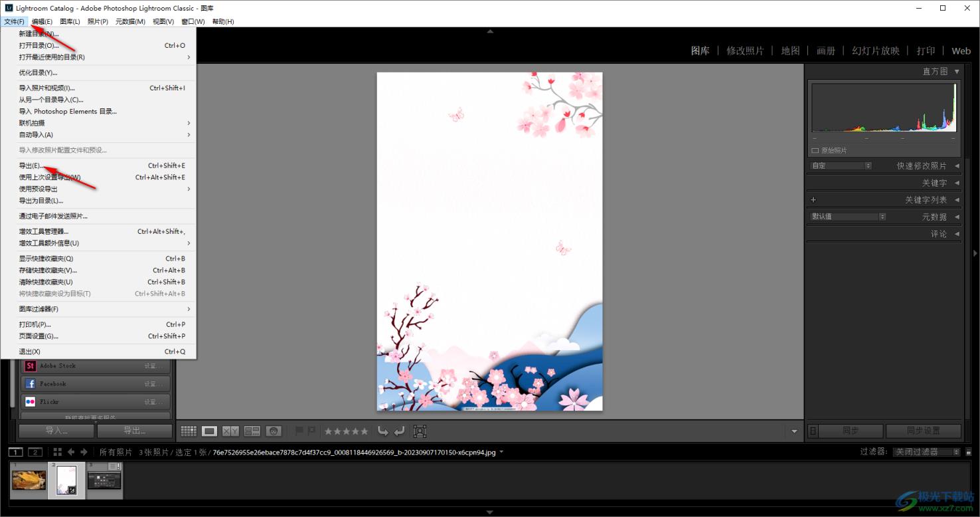Add keyword with plus icon
This screenshot has height=517, width=980.
click(x=813, y=199)
